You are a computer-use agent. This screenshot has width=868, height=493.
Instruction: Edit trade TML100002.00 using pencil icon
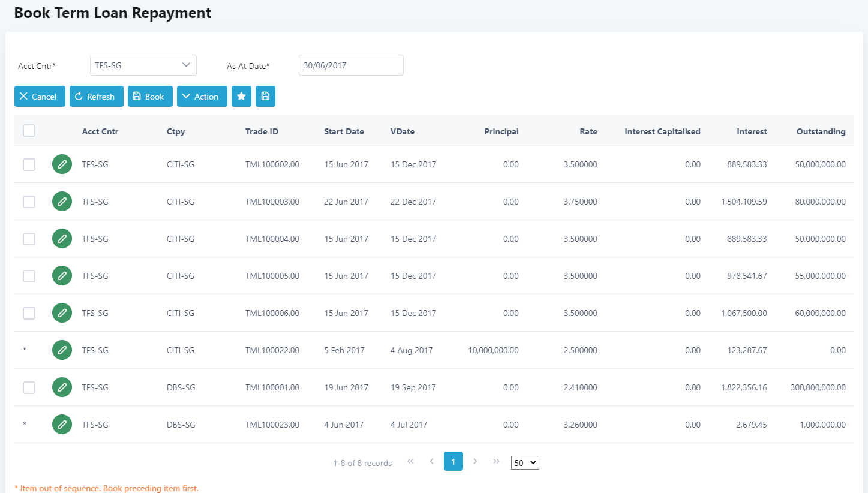(x=62, y=164)
